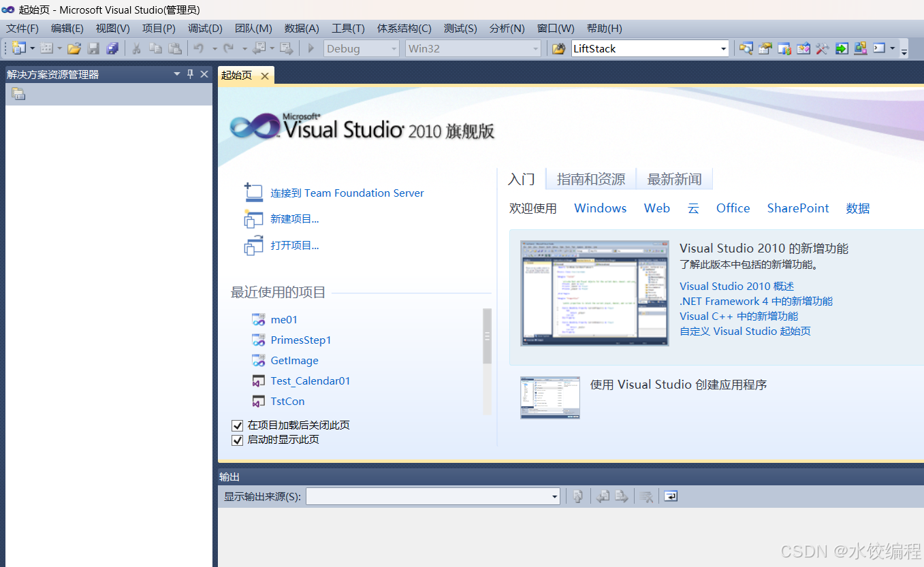Image resolution: width=924 pixels, height=567 pixels.
Task: Click the Save disk icon
Action: [x=94, y=48]
